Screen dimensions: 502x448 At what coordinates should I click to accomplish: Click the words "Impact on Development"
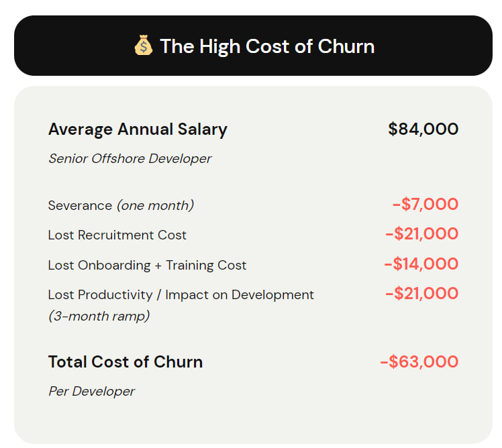[x=240, y=295]
